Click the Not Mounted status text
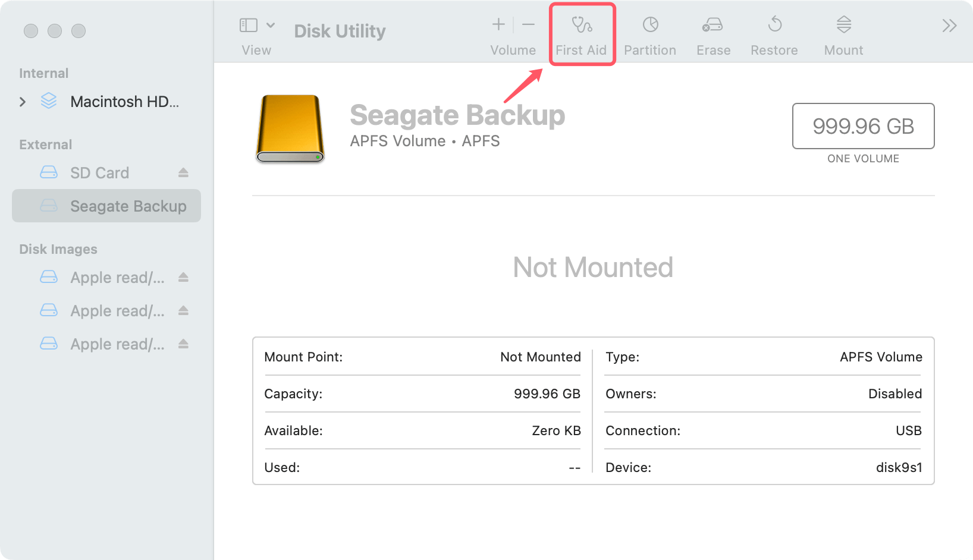 pos(593,267)
